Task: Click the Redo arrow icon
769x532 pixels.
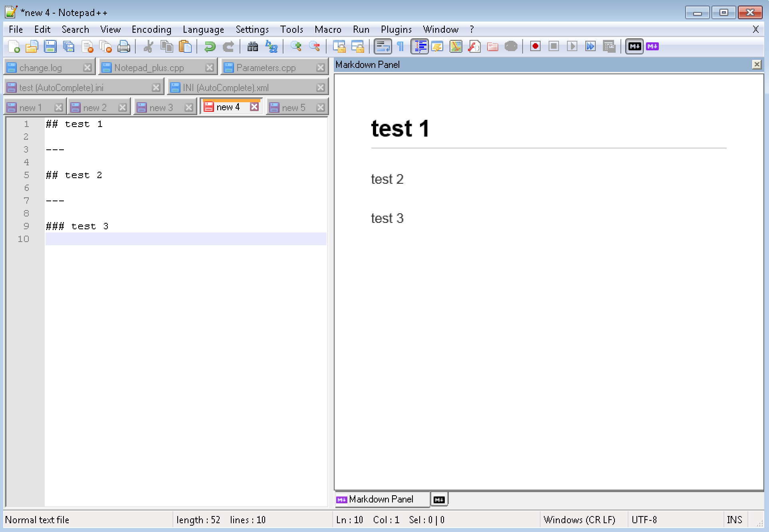Action: [x=228, y=47]
